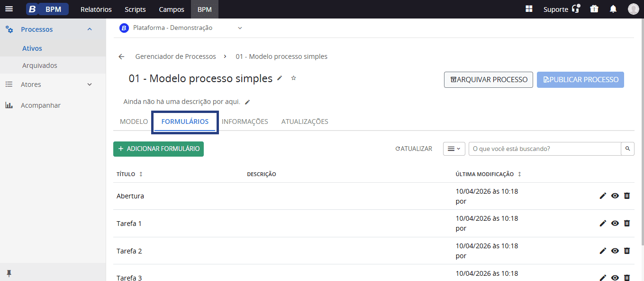The image size is (644, 281).
Task: Click the search magnifier button
Action: pos(627,149)
